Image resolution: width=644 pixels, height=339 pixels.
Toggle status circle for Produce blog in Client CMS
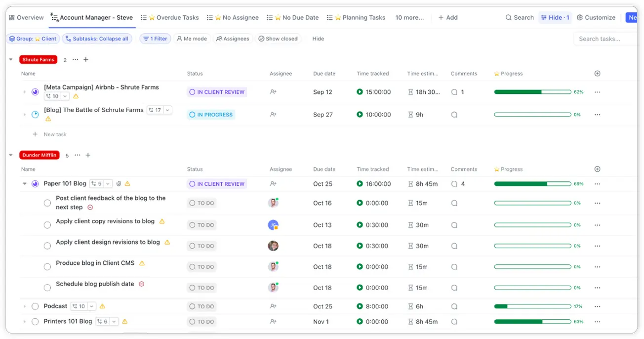(47, 267)
